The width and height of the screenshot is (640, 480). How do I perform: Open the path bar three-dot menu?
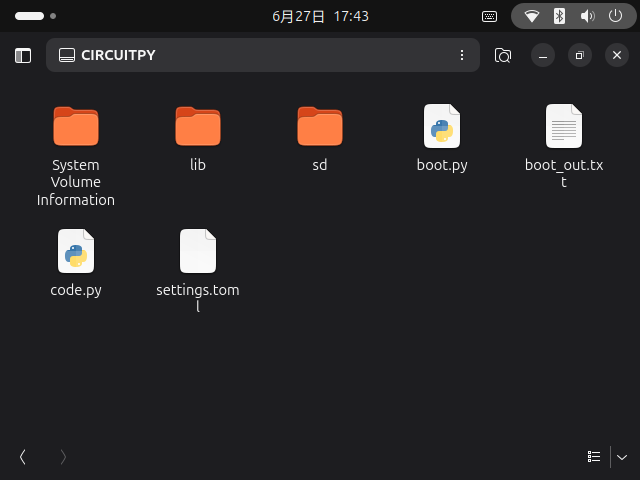point(462,55)
